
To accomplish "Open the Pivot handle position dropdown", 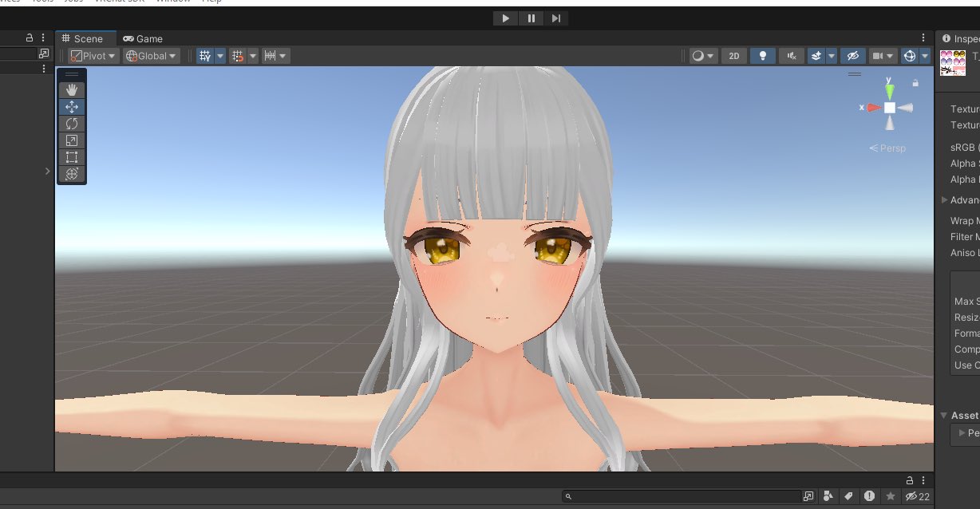I will click(93, 56).
